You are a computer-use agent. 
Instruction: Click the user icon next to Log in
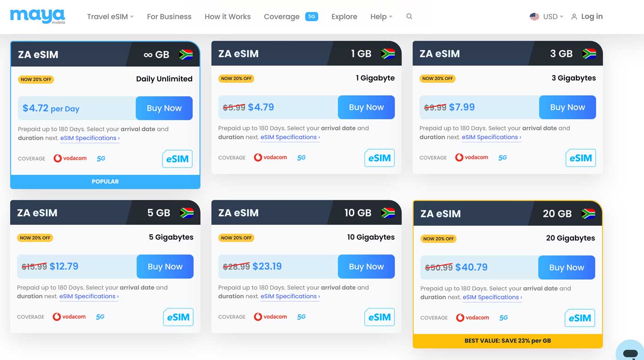(x=574, y=17)
